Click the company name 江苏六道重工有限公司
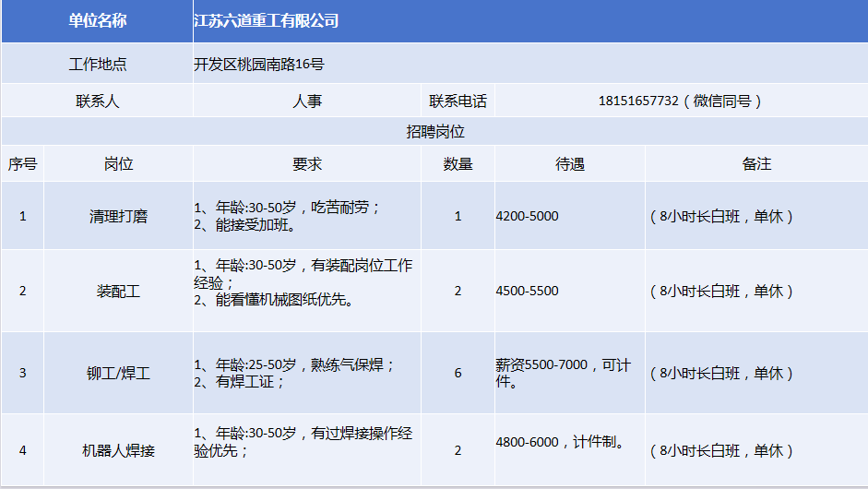 267,20
